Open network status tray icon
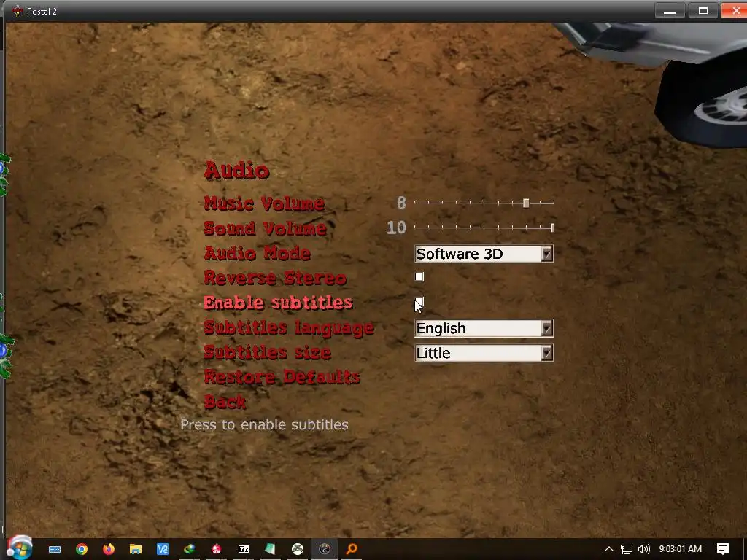The width and height of the screenshot is (747, 560). click(627, 549)
